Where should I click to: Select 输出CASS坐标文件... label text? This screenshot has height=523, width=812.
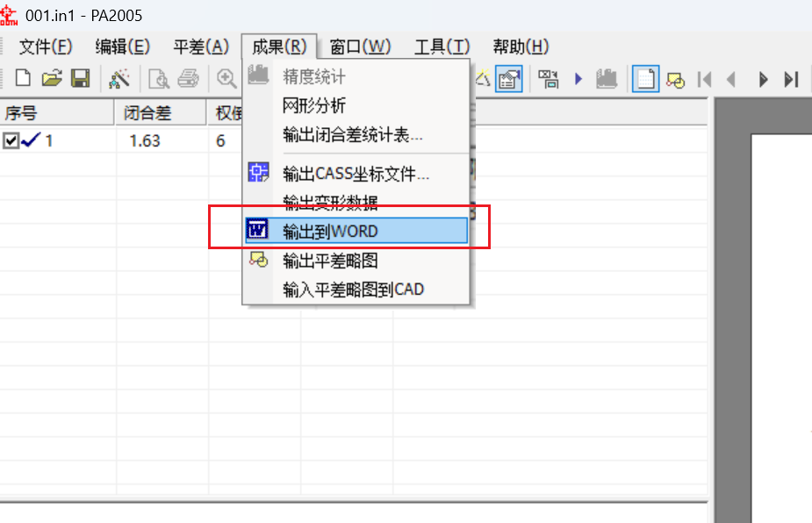point(356,174)
